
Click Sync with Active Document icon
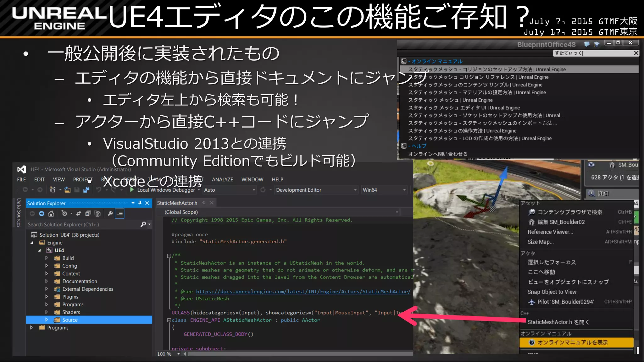[79, 214]
